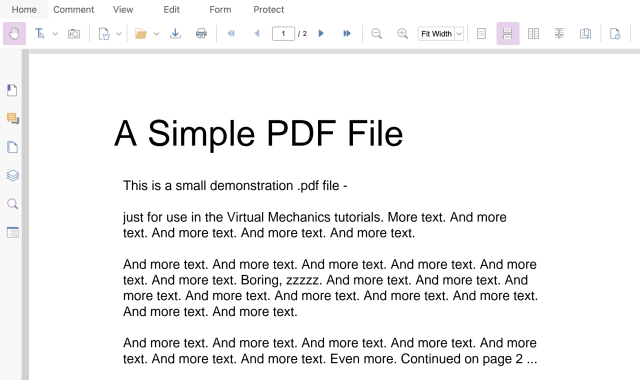
Task: Open the Search sidebar panel
Action: pyautogui.click(x=13, y=204)
